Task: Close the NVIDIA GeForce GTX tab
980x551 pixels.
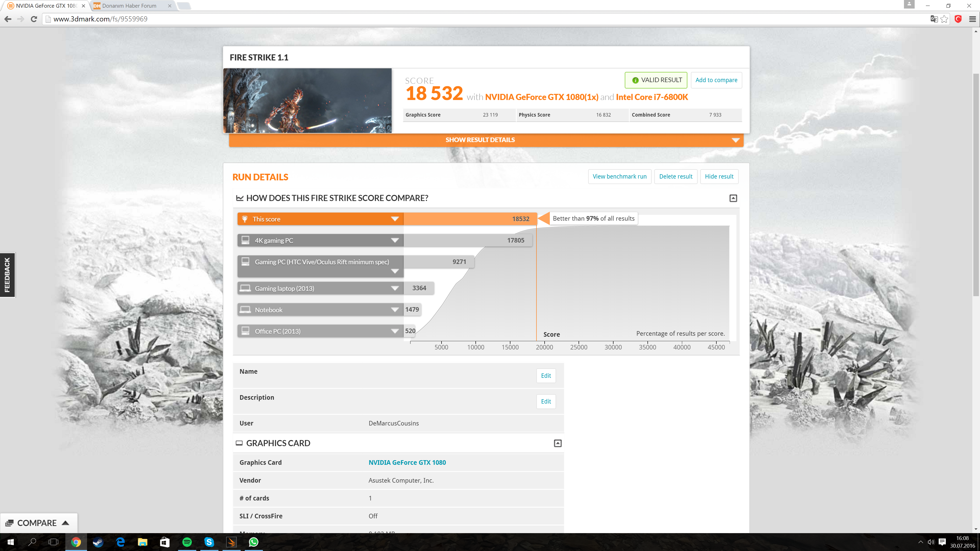Action: [x=83, y=6]
